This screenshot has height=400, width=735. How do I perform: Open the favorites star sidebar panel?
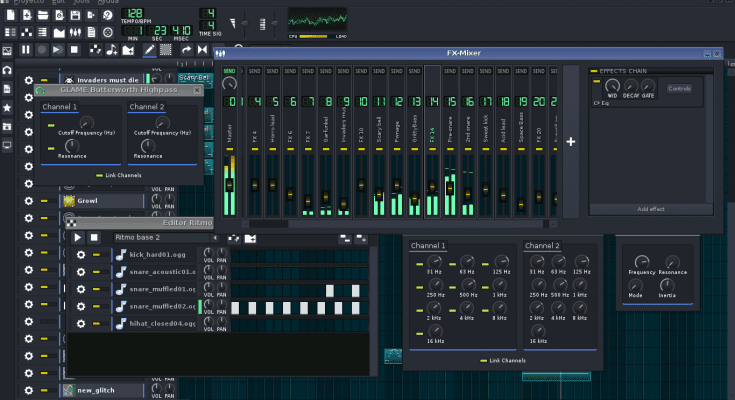(x=8, y=107)
